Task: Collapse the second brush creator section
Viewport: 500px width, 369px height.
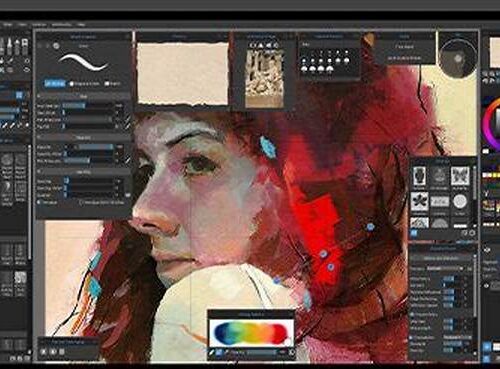Action: pyautogui.click(x=83, y=137)
